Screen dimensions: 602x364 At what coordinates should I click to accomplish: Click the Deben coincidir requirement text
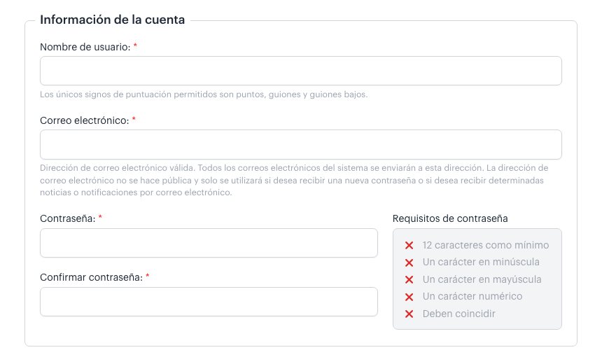point(458,314)
